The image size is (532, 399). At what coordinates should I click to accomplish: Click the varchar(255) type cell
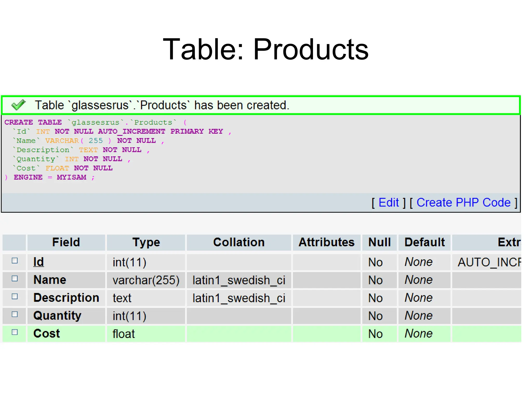(146, 280)
